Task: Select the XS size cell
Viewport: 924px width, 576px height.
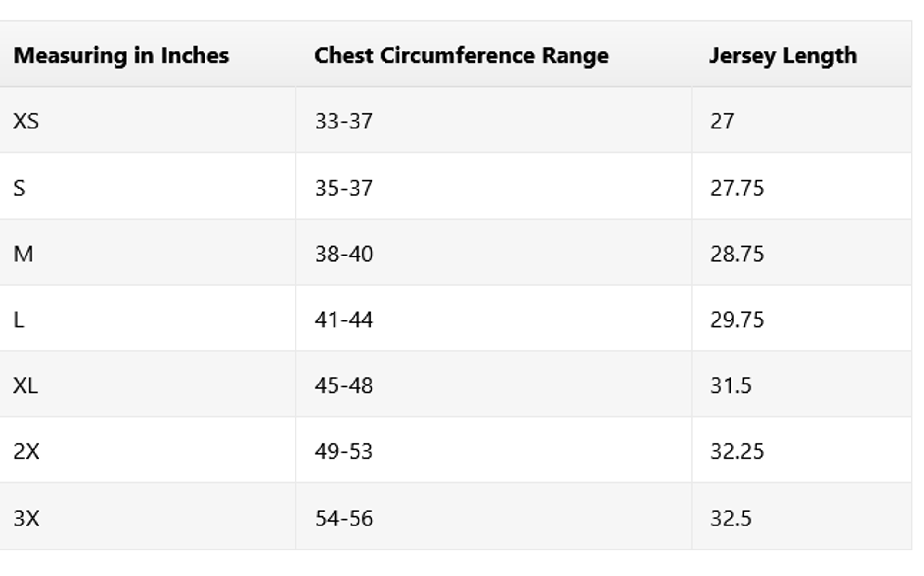Action: coord(26,121)
